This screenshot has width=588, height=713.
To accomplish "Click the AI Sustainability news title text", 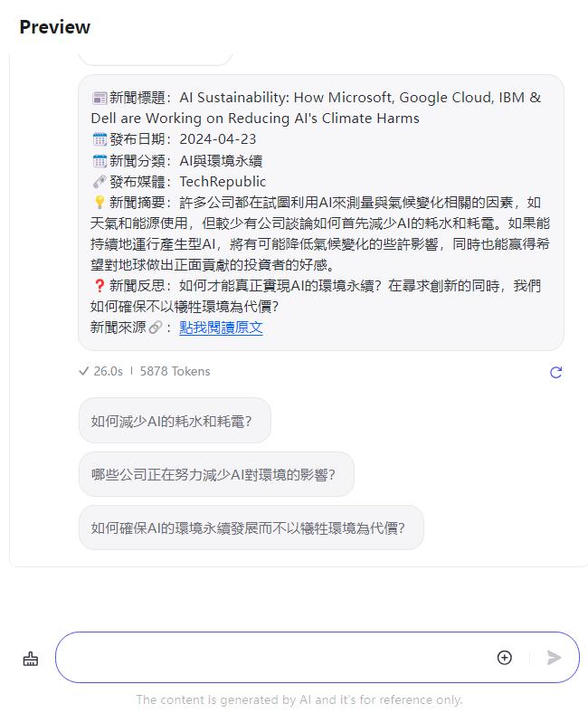I will (316, 108).
